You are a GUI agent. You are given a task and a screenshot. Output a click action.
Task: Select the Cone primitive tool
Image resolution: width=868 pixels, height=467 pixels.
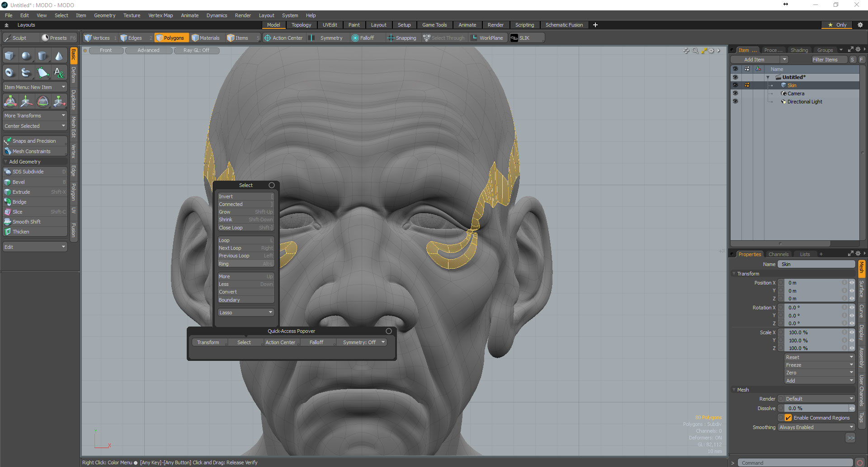59,56
